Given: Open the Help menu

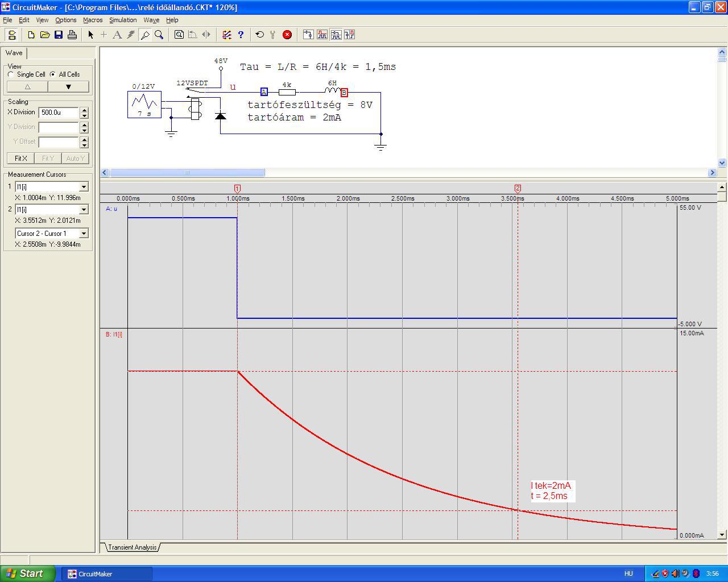Looking at the screenshot, I should click(172, 20).
